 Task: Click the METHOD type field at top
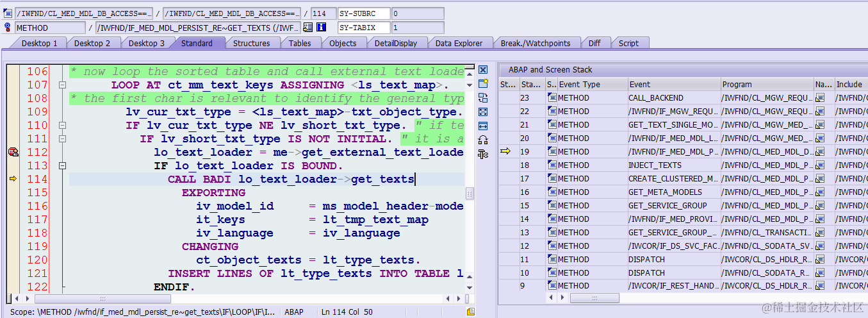point(50,28)
